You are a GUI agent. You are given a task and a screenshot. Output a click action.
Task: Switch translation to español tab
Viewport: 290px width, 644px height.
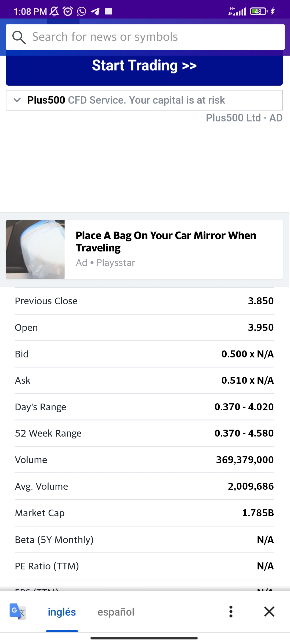pyautogui.click(x=116, y=612)
